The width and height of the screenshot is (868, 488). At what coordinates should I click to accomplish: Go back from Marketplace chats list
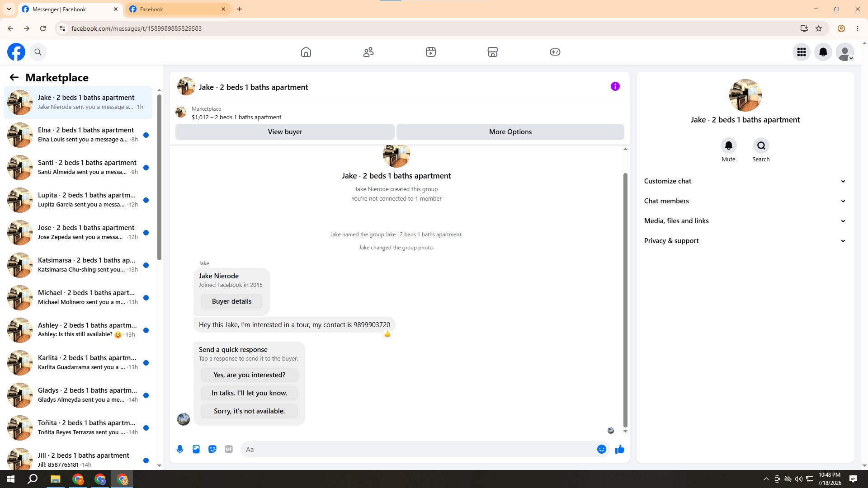point(14,77)
